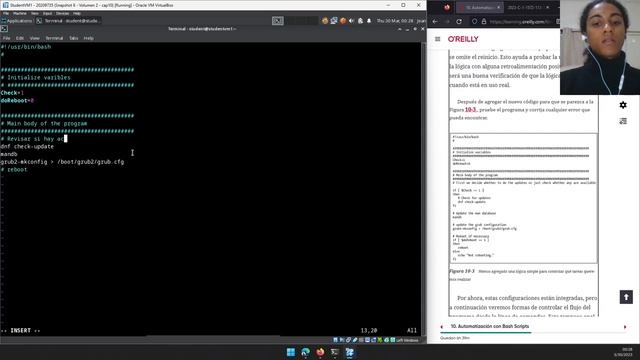Click the '# reboot' line in the editor
Screen dimensions: 640x360
14,169
